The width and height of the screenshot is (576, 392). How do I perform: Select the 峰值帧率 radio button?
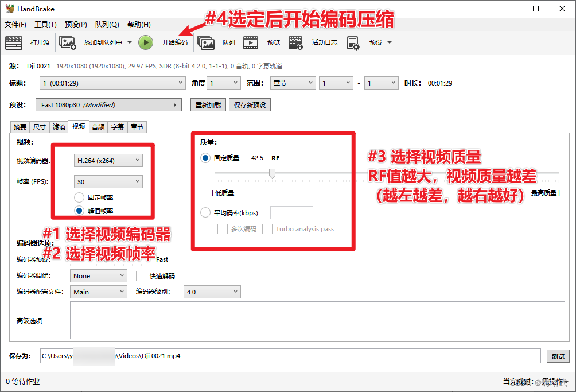pos(79,211)
